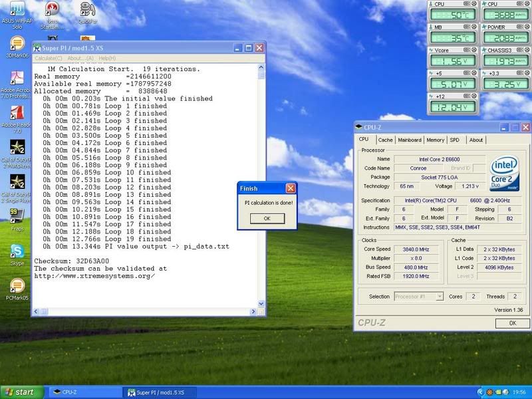Click Super PI horizontal scrollbar right arrow
532x399 pixels.
coord(253,311)
